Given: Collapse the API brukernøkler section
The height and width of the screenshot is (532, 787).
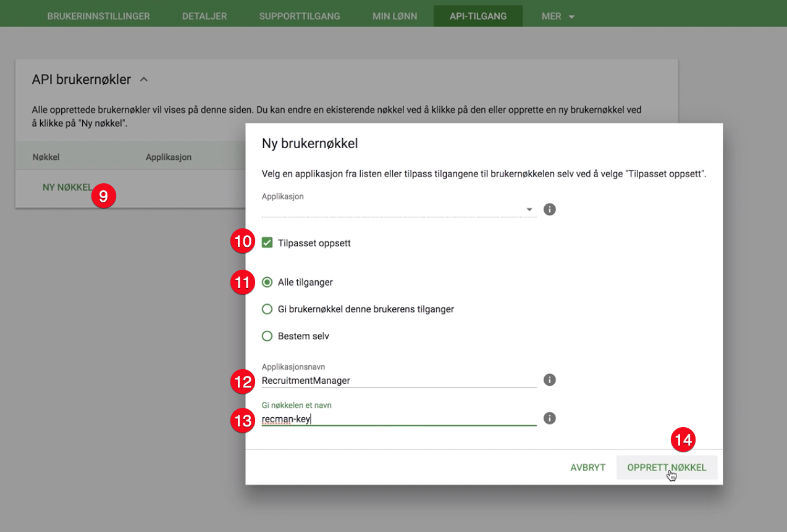Looking at the screenshot, I should (x=144, y=80).
